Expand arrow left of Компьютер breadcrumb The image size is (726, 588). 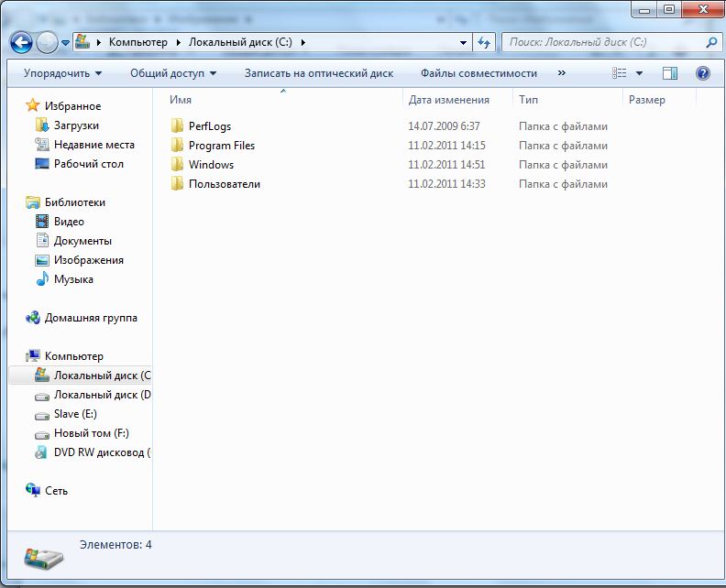[x=99, y=42]
